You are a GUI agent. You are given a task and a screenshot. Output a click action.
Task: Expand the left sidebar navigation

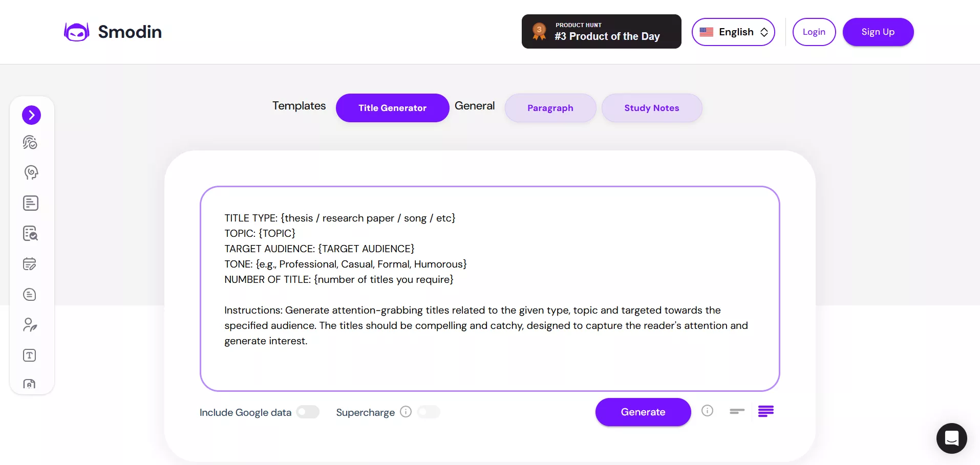point(32,115)
